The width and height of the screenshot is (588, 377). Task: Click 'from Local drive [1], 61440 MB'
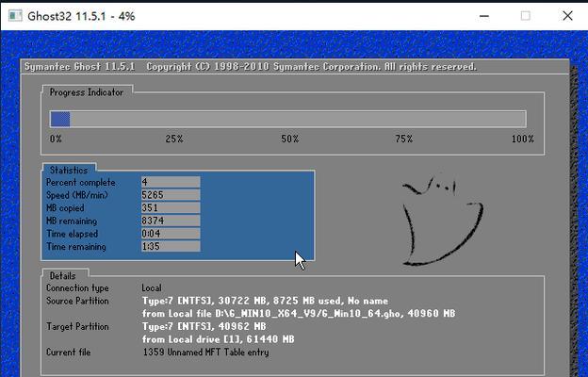(219, 339)
